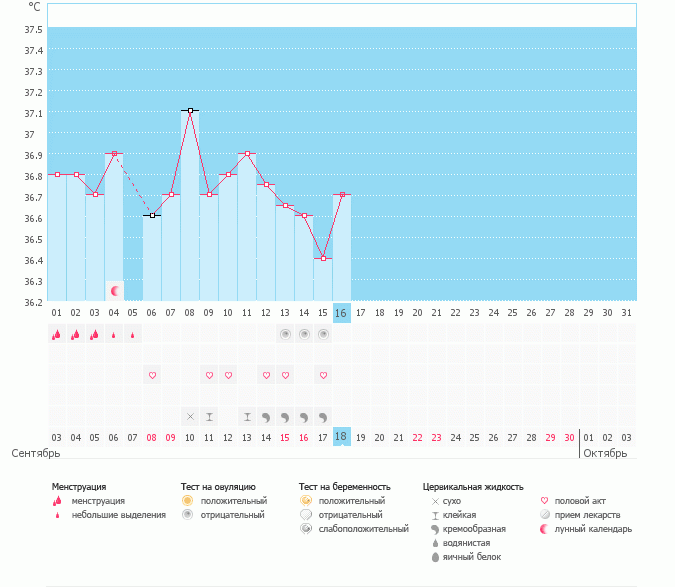This screenshot has width=675, height=587.
Task: Click the 'слабоположительный' pregnancy test legend label
Action: [365, 529]
